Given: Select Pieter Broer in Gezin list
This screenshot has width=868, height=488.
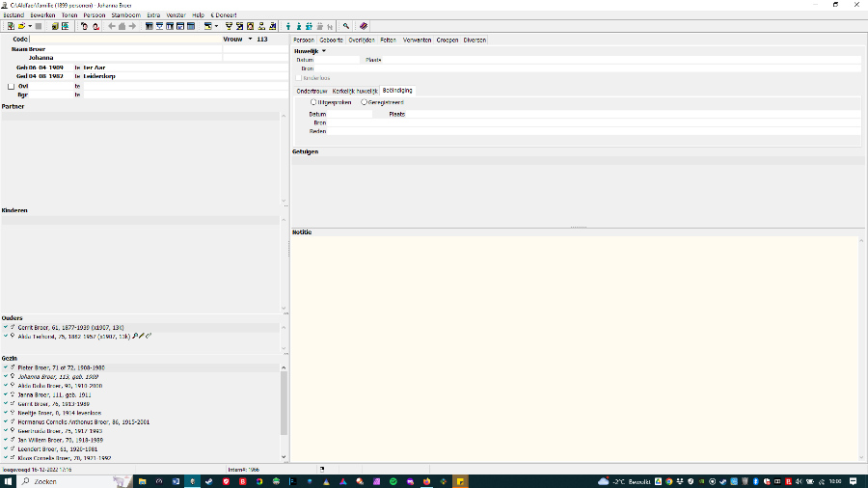Looking at the screenshot, I should [x=48, y=368].
